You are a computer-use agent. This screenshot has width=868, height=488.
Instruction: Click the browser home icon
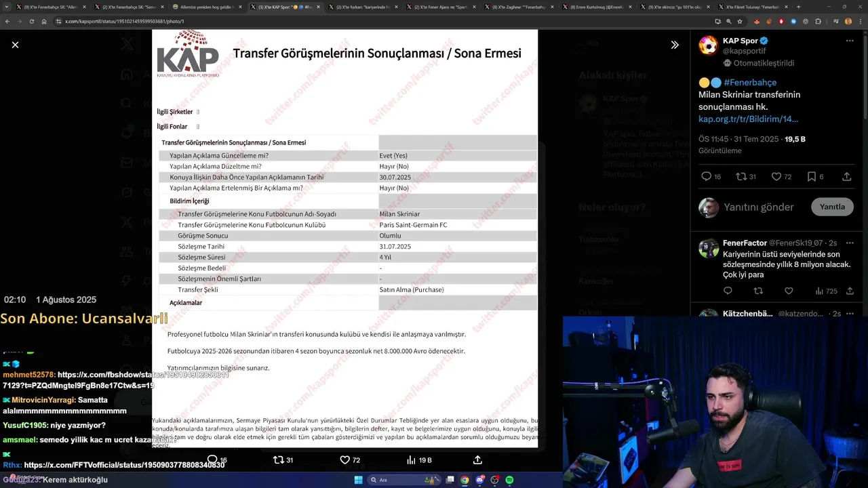click(43, 21)
